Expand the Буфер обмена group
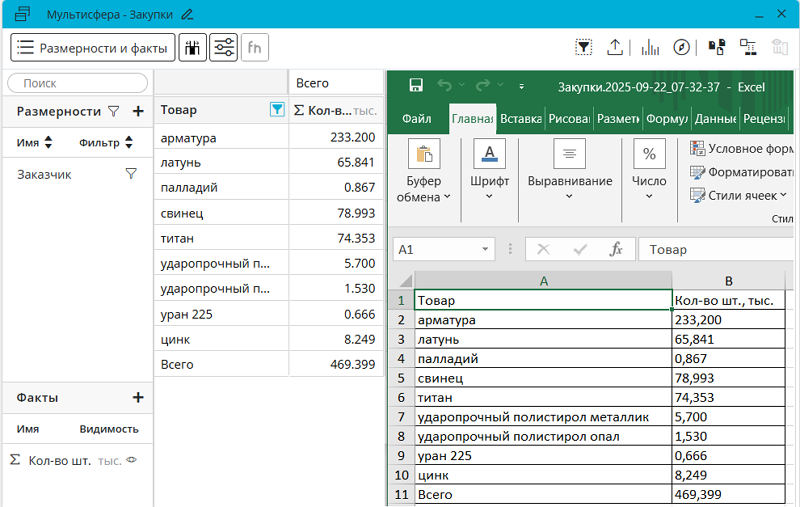 pyautogui.click(x=424, y=189)
